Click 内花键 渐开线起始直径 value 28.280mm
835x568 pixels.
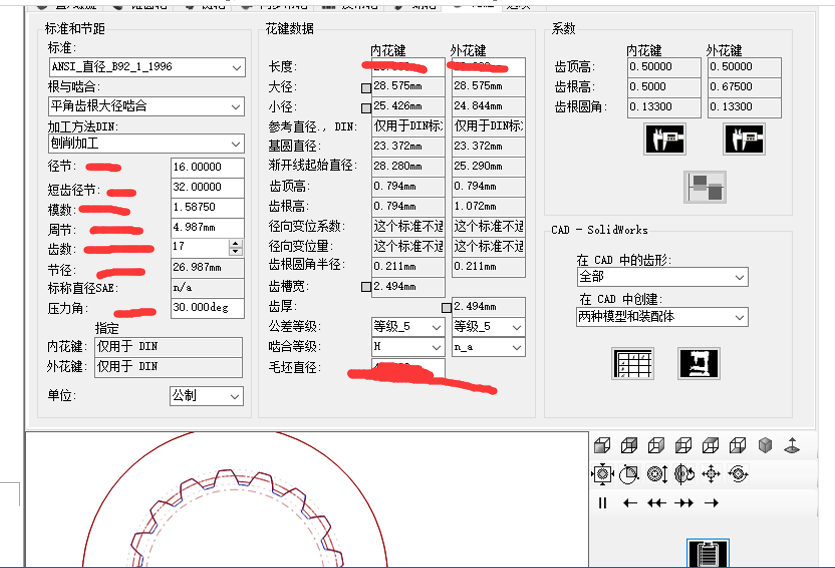(408, 167)
